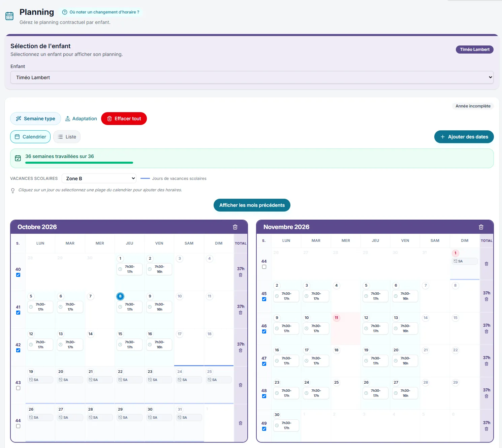This screenshot has width=502, height=448.
Task: Delete Novembre week 44 row via trash icon
Action: [x=487, y=264]
